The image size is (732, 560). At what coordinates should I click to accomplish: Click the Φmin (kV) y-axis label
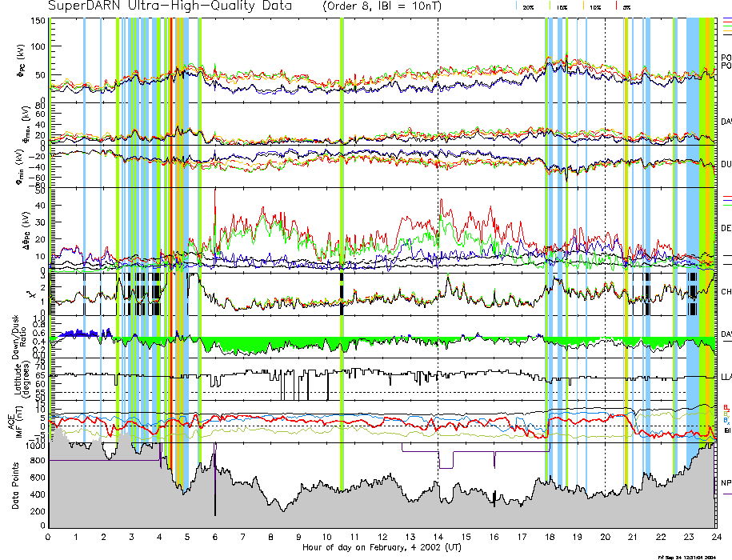(21, 167)
